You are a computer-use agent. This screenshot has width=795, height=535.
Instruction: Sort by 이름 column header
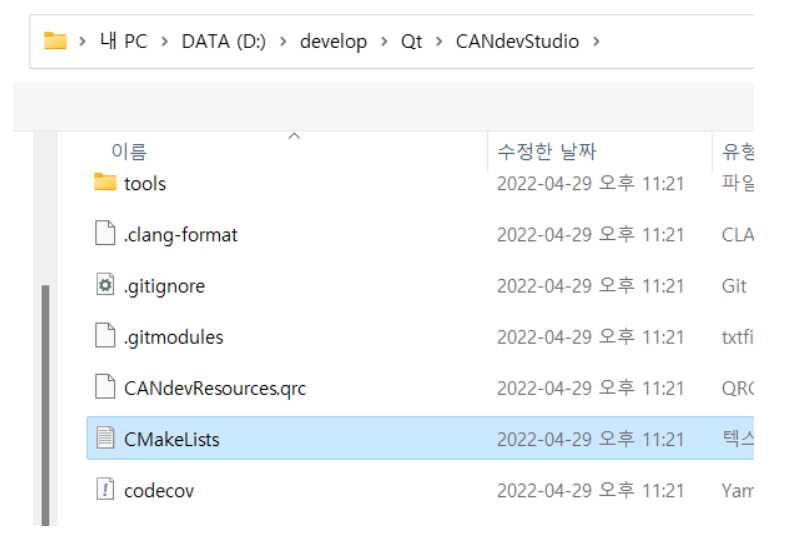point(128,152)
